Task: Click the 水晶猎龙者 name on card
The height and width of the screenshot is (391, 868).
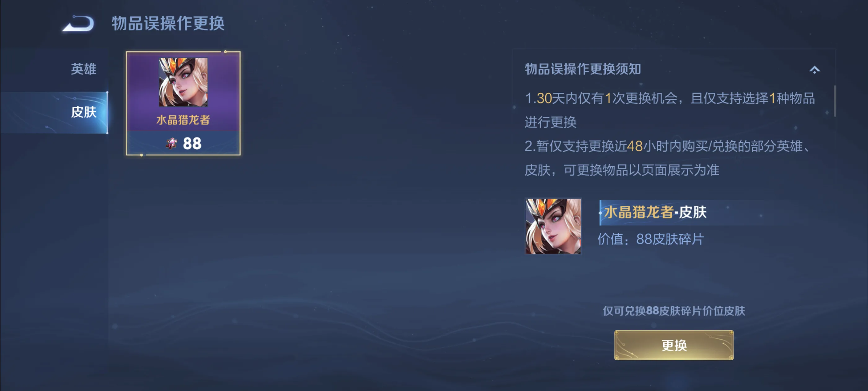Action: 183,120
